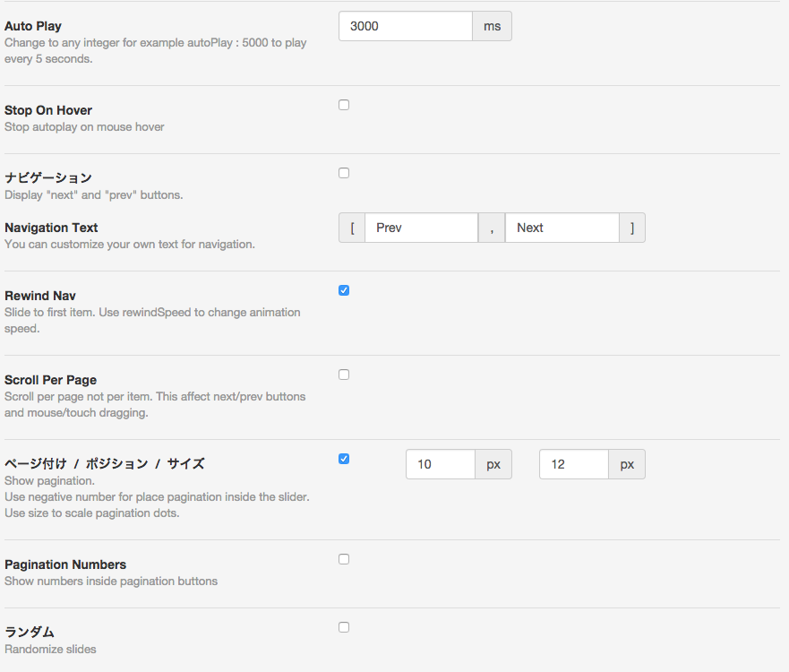
Task: Click the comma separator between Prev and Next
Action: pyautogui.click(x=492, y=228)
